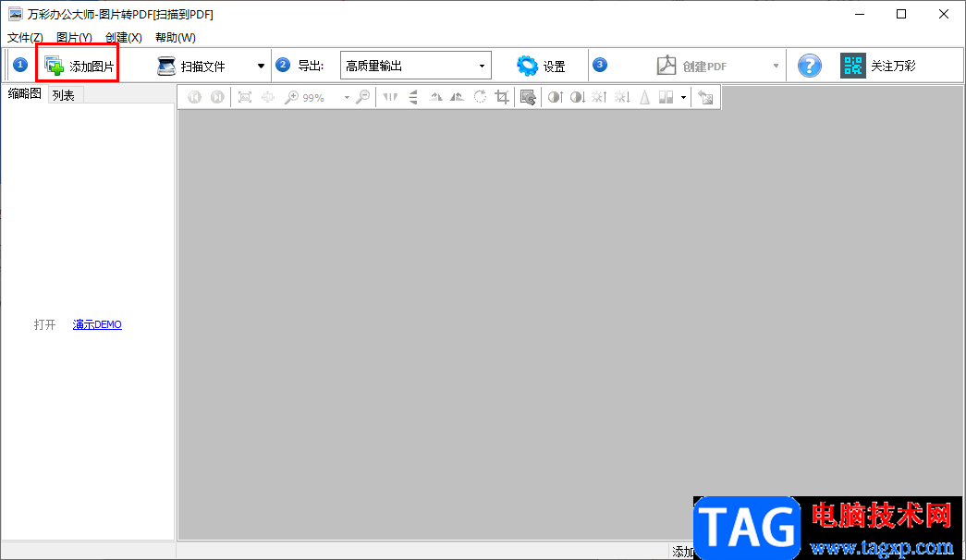Open the export quality combo box (高质量输出)
This screenshot has width=966, height=560.
tap(415, 66)
